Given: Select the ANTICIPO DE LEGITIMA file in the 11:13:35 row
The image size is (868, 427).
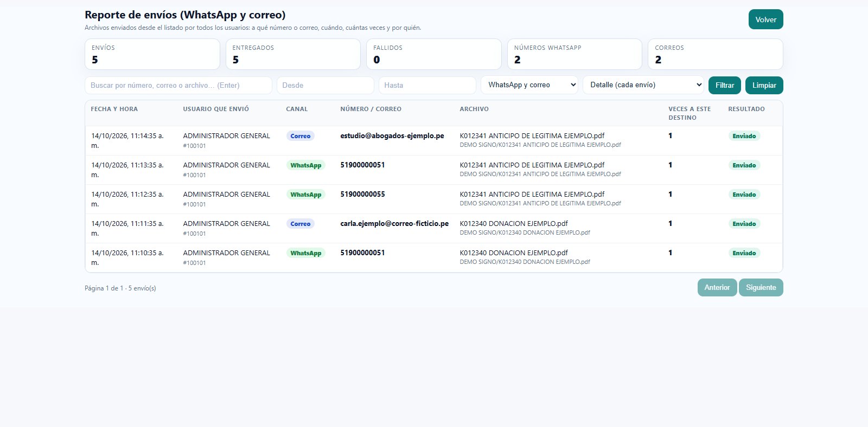Looking at the screenshot, I should click(x=532, y=165).
